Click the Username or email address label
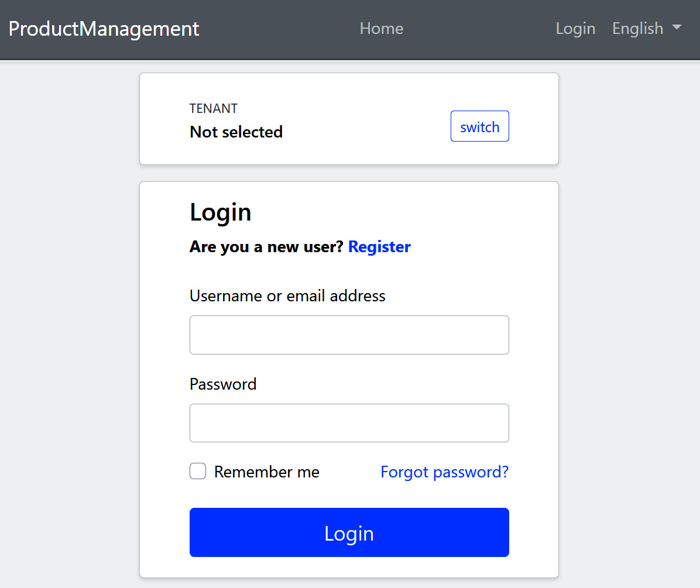This screenshot has height=588, width=700. (287, 296)
